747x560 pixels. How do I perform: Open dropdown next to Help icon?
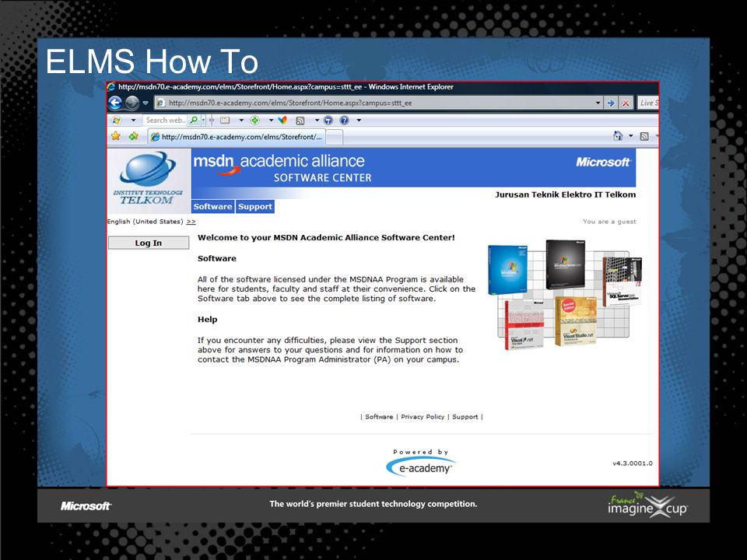pyautogui.click(x=359, y=121)
